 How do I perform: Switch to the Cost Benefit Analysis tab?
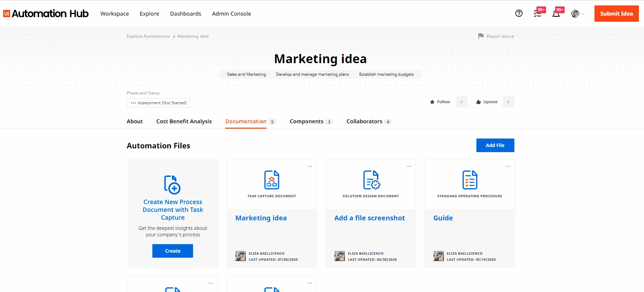(x=184, y=121)
